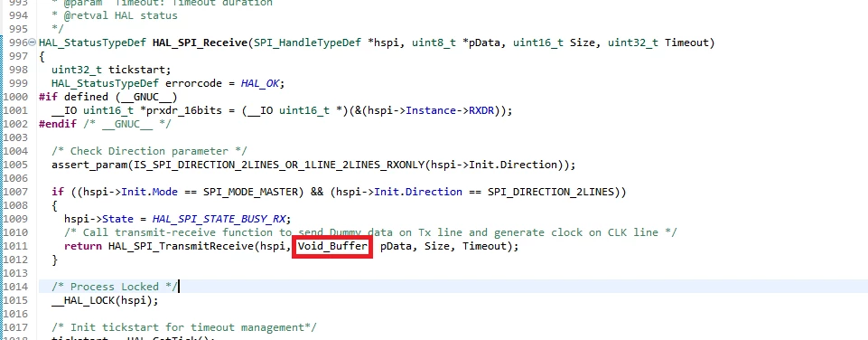The width and height of the screenshot is (868, 340).
Task: Click line number 999 in gutter
Action: (18, 83)
